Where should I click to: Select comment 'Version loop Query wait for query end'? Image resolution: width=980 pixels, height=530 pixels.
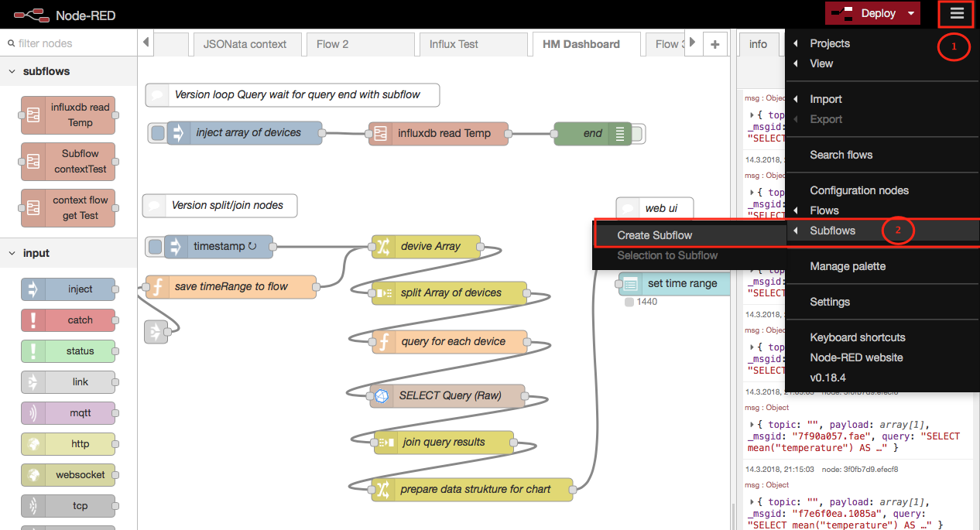(x=293, y=95)
